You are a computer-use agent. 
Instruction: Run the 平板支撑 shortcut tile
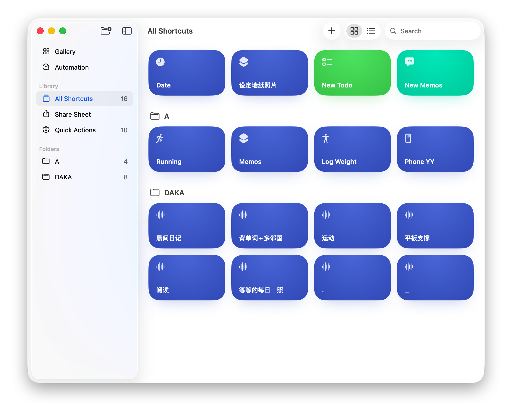(435, 225)
